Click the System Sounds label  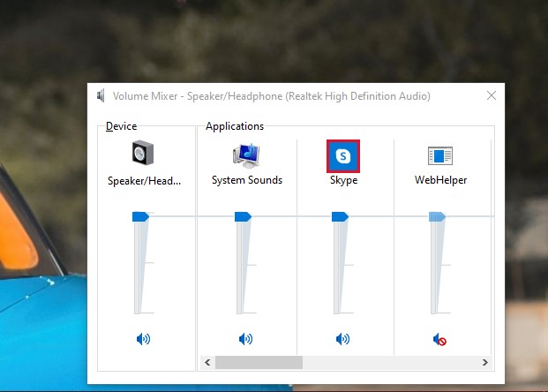tap(247, 180)
